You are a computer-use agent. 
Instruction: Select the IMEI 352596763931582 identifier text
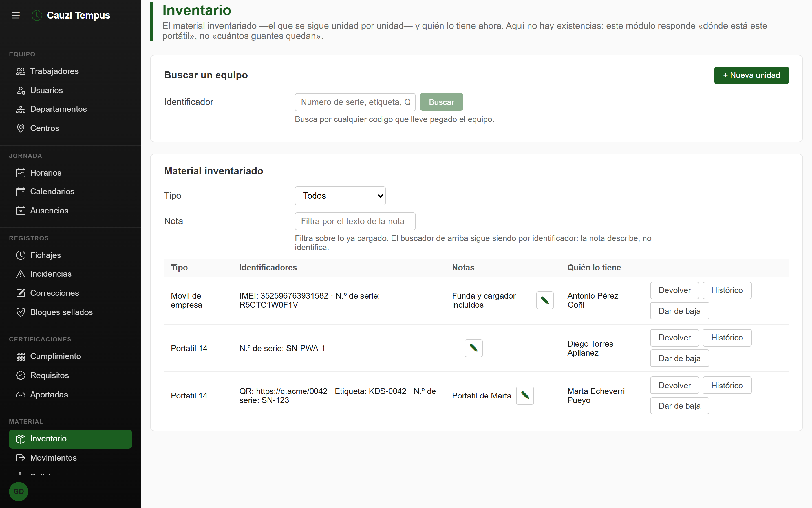point(284,296)
